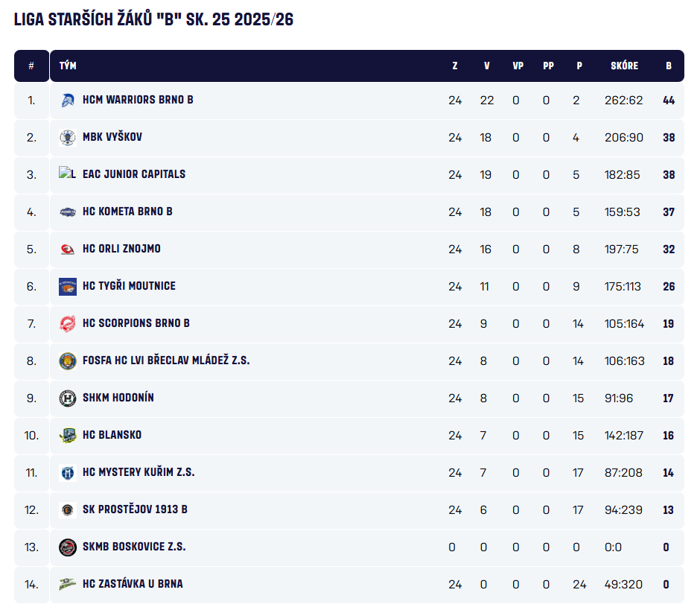Click the SKMB Boskovice team logo
Screen dimensions: 697x616
tap(68, 547)
